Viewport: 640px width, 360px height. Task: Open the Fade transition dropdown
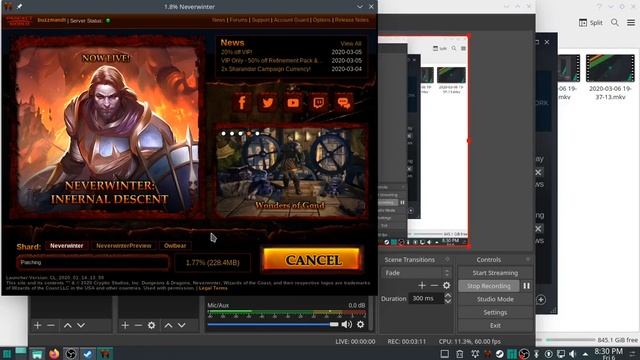[x=416, y=273]
